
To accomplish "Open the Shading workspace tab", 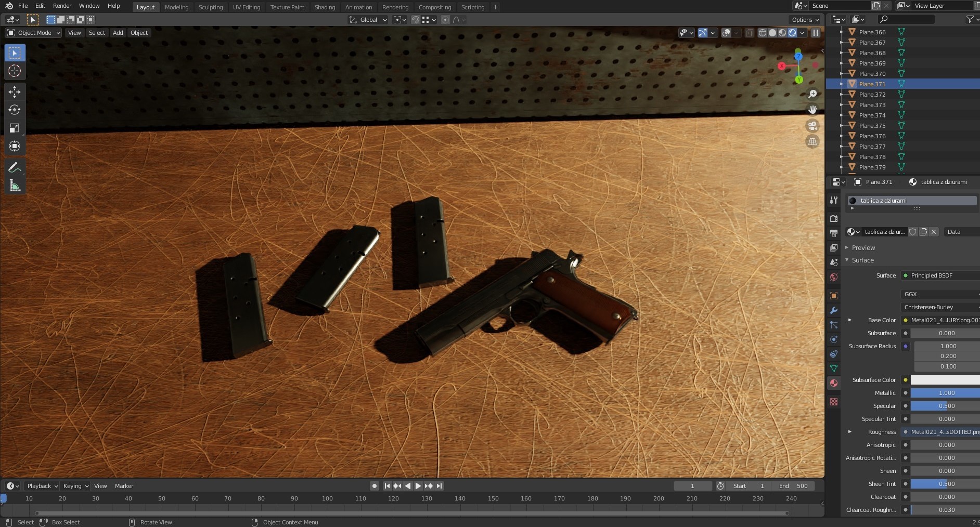I will [325, 7].
